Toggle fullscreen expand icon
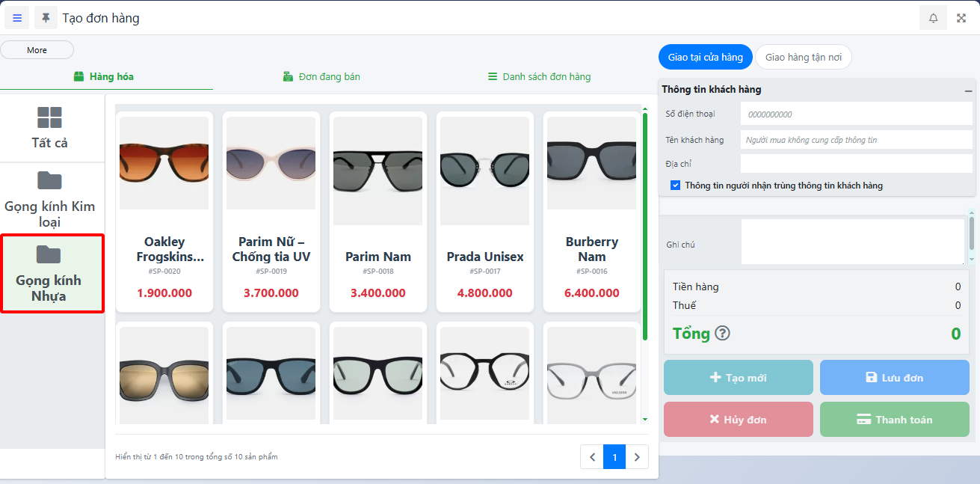The image size is (980, 484). [961, 18]
